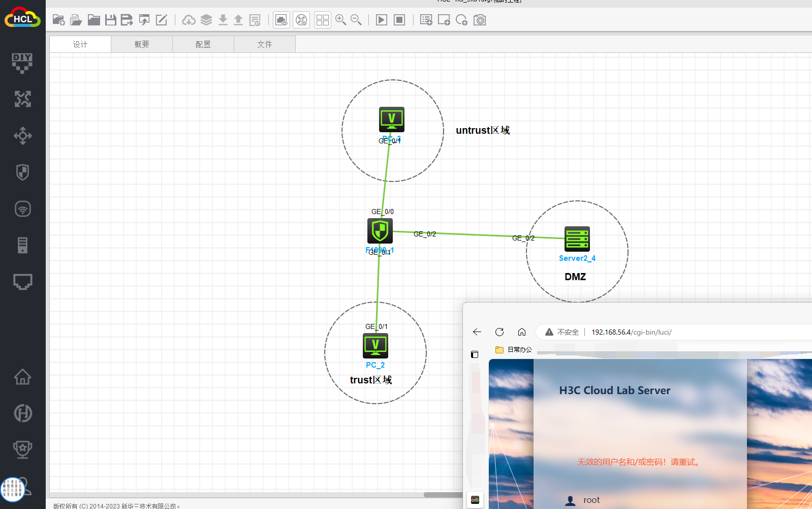Click the zoom out magnifier icon
The height and width of the screenshot is (509, 812).
tap(356, 20)
